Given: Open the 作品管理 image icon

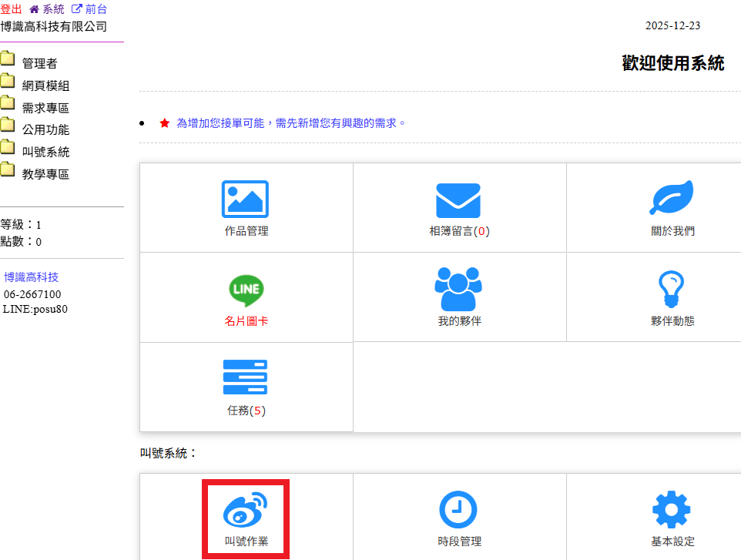Looking at the screenshot, I should (246, 199).
